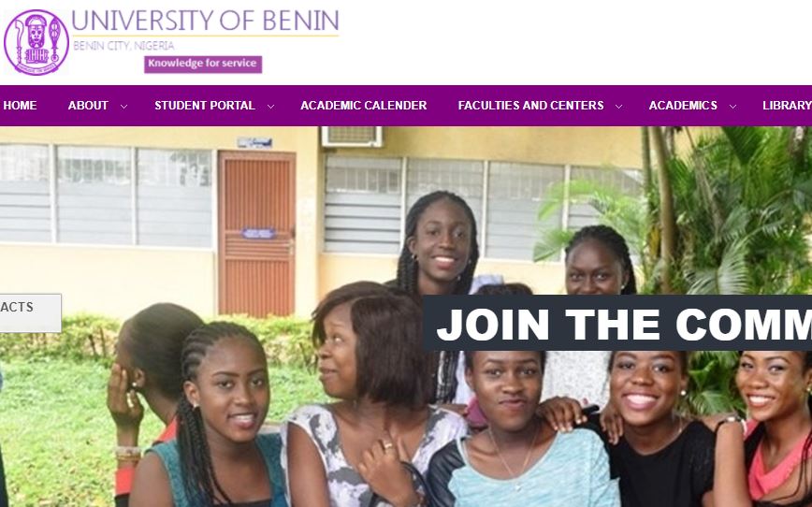Open the LIBRARY menu item
Viewport: 812px width, 507px height.
787,106
